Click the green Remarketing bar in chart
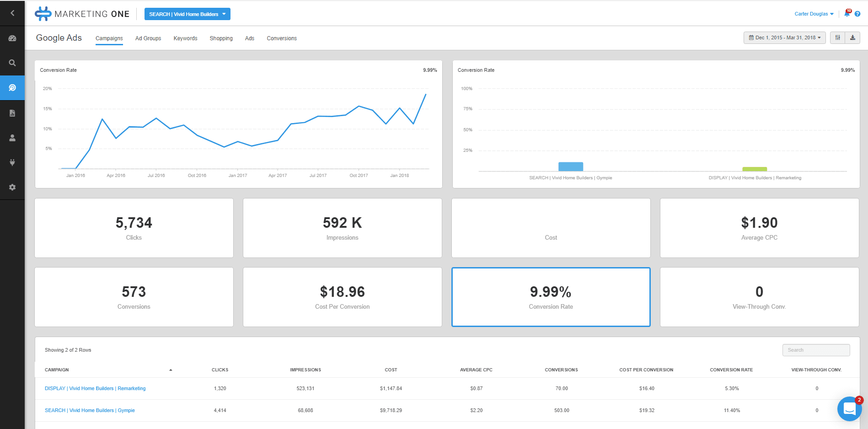 tap(755, 169)
